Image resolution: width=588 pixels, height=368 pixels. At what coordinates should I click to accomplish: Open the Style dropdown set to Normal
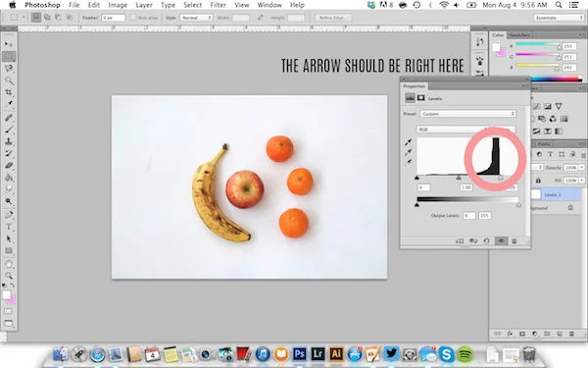point(196,18)
